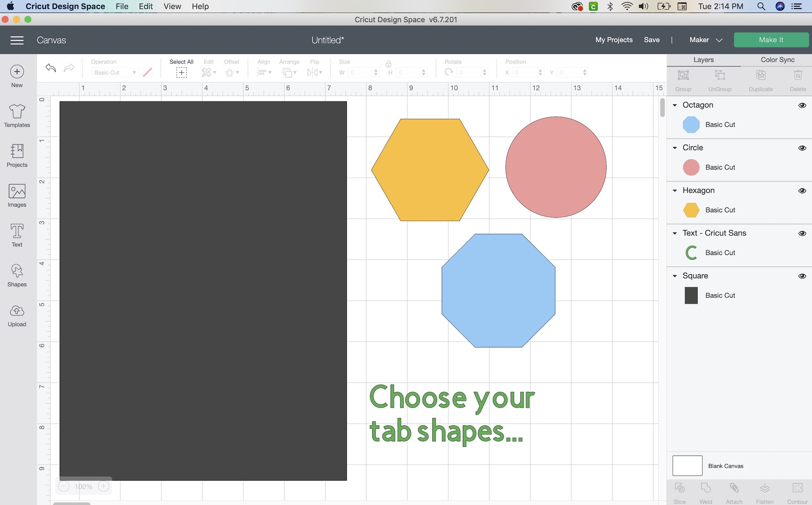Open the Apple menu

(x=11, y=6)
